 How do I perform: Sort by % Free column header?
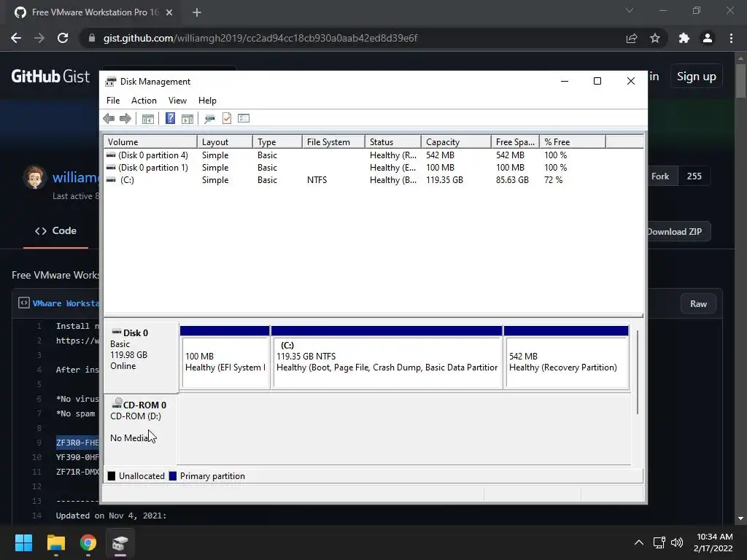(572, 142)
